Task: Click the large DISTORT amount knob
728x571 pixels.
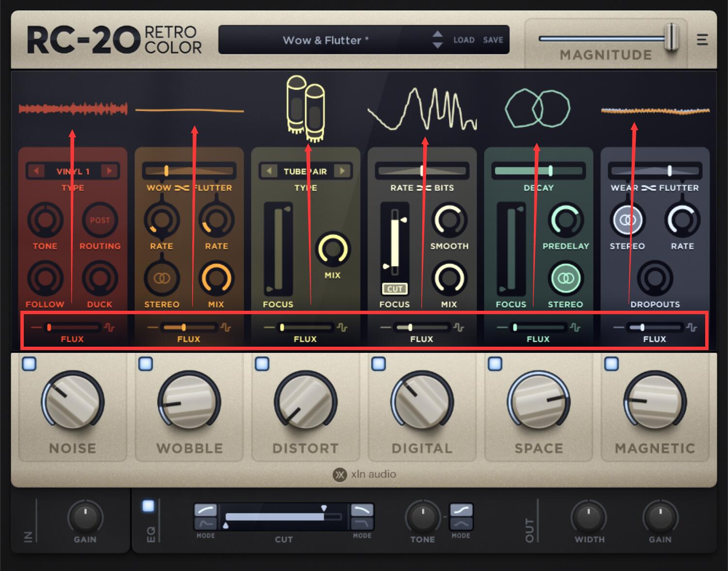Action: click(x=306, y=402)
